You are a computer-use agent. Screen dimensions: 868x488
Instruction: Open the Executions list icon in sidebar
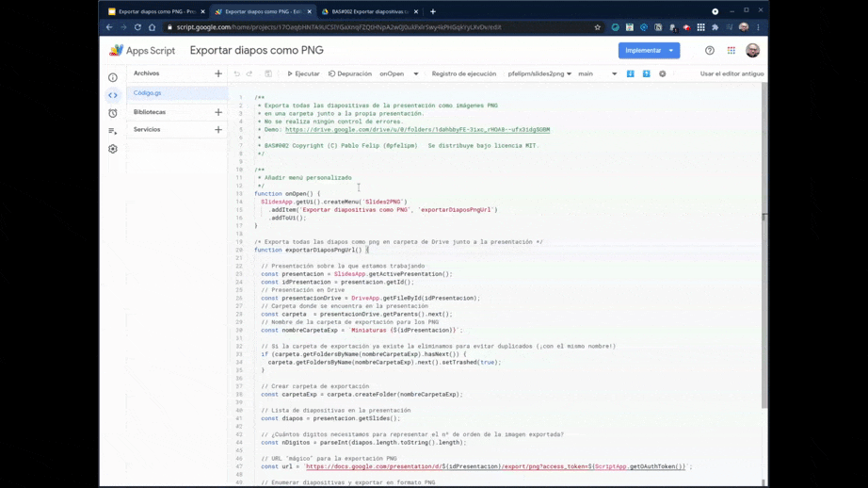tap(113, 131)
